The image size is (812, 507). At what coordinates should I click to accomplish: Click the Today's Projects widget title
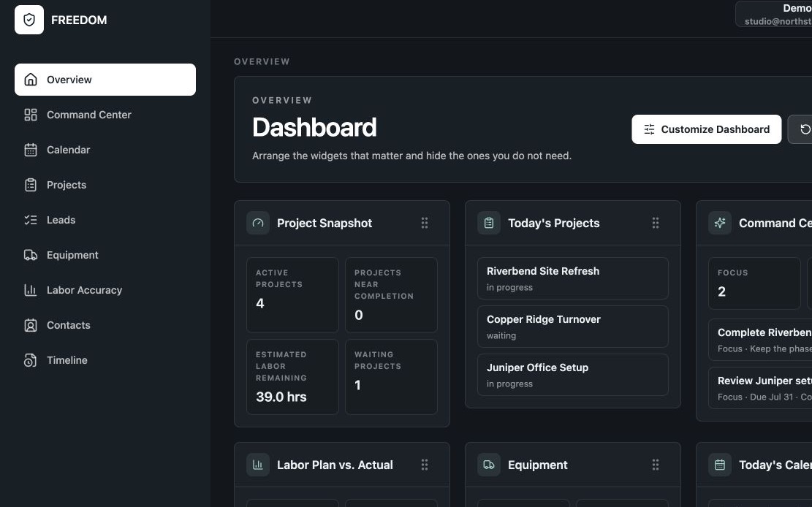(x=553, y=224)
